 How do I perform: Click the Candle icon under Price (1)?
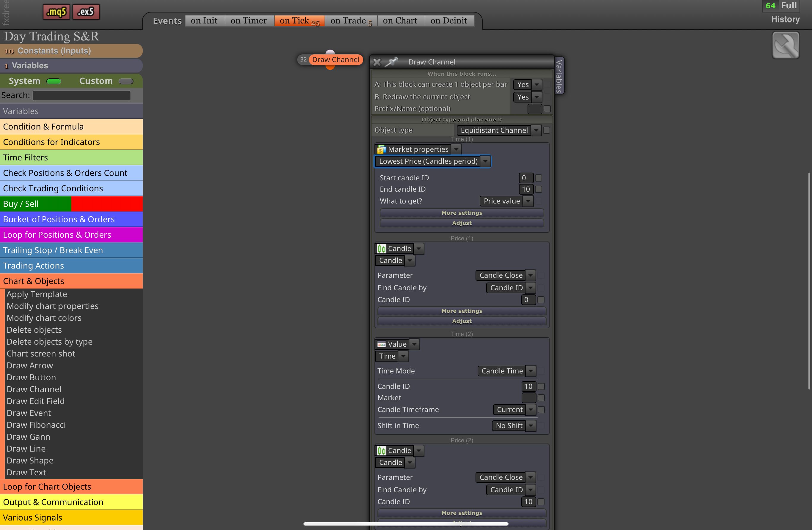pyautogui.click(x=381, y=249)
